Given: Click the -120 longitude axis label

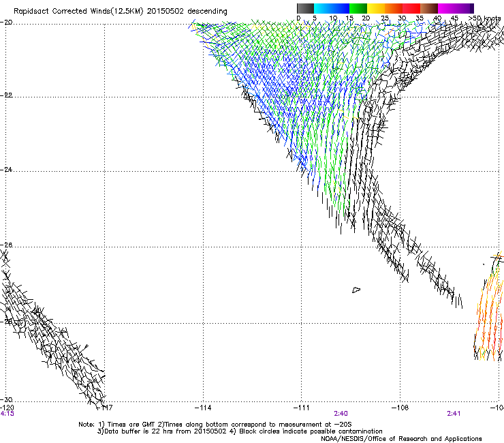Looking at the screenshot, I should (x=7, y=408).
